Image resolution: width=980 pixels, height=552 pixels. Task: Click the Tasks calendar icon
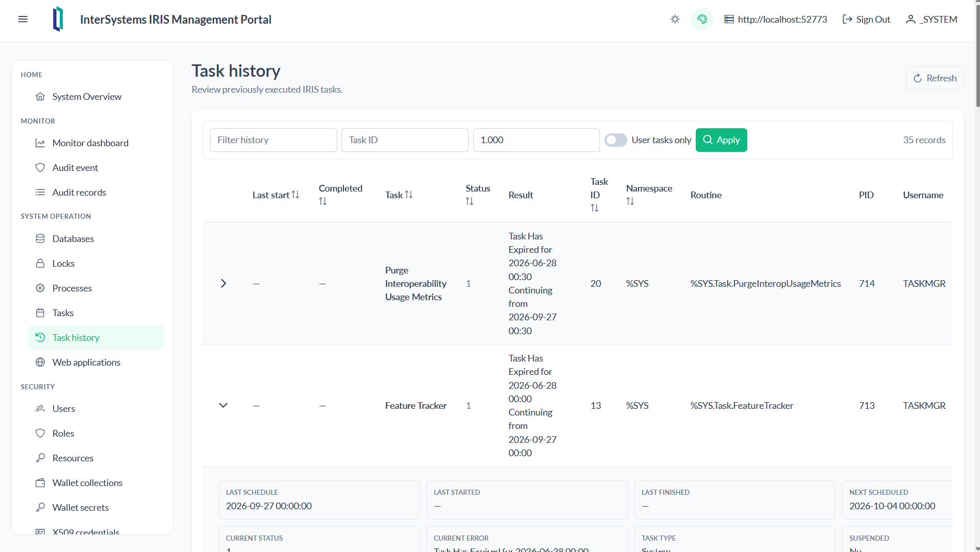click(x=40, y=313)
